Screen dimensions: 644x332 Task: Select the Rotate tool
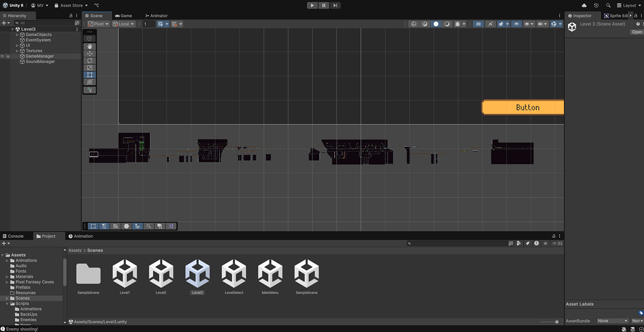click(x=90, y=61)
